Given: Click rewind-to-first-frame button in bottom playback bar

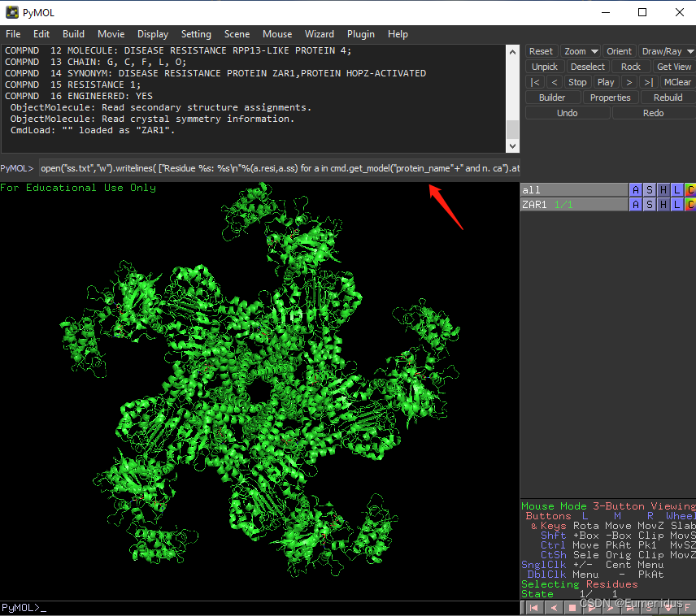Looking at the screenshot, I should pyautogui.click(x=534, y=608).
